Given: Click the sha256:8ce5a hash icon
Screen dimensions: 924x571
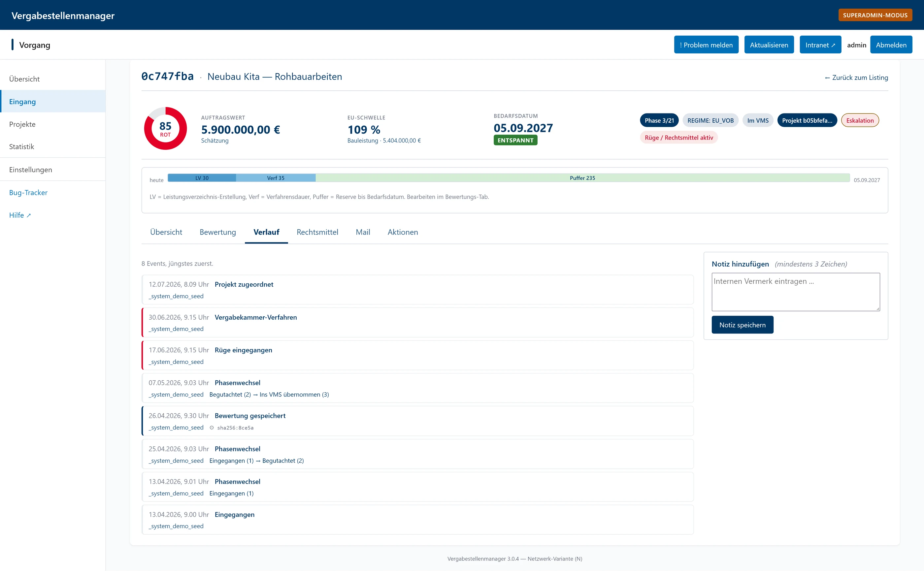Looking at the screenshot, I should pos(212,428).
